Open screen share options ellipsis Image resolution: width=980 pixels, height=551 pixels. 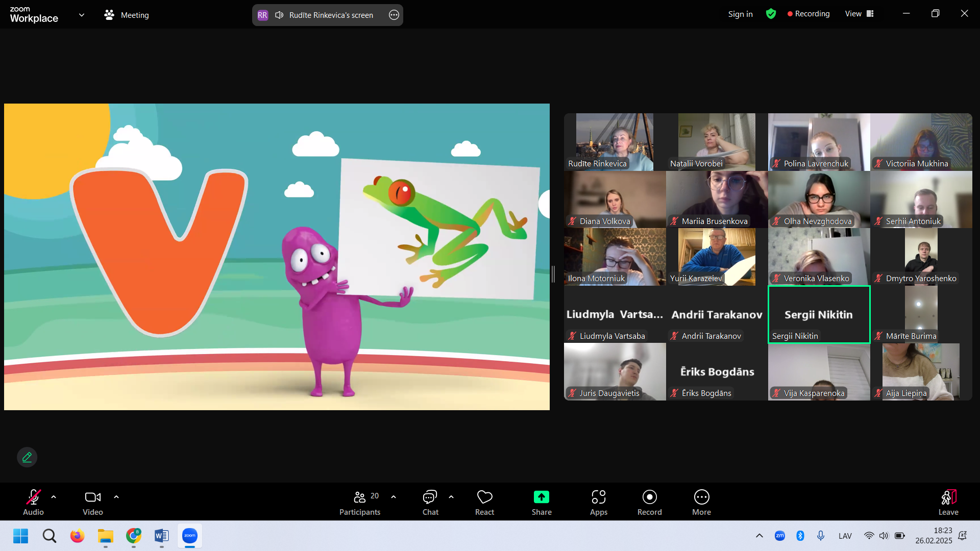point(394,15)
